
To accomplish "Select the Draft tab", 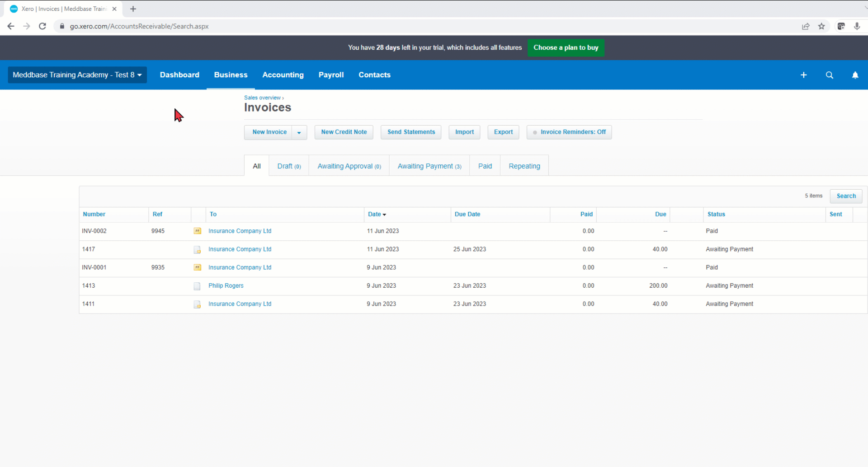I will pyautogui.click(x=289, y=166).
